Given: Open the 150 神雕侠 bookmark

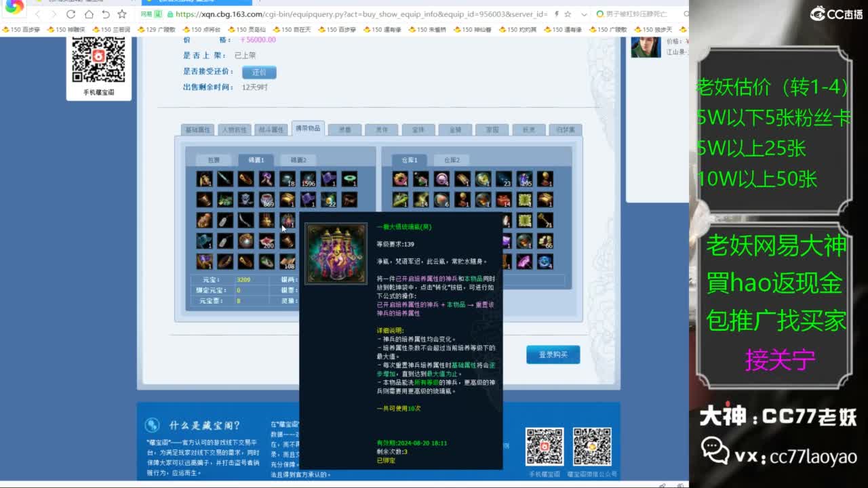Looking at the screenshot, I should (x=66, y=30).
